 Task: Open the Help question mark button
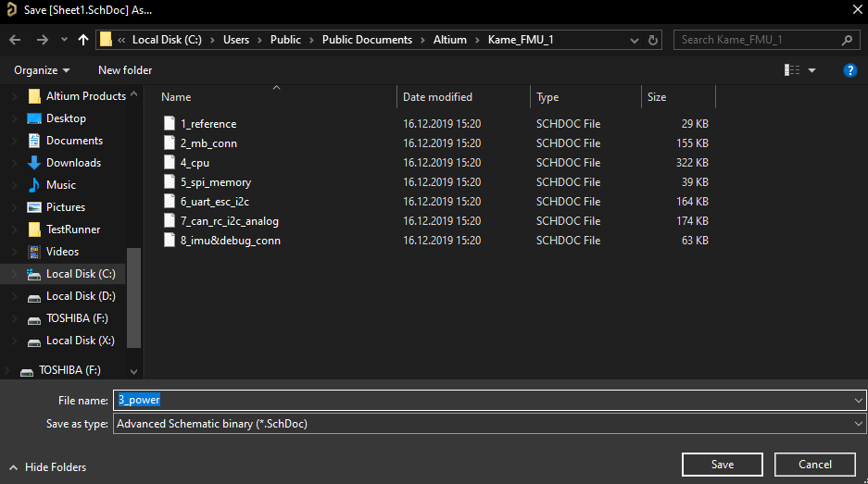coord(849,70)
